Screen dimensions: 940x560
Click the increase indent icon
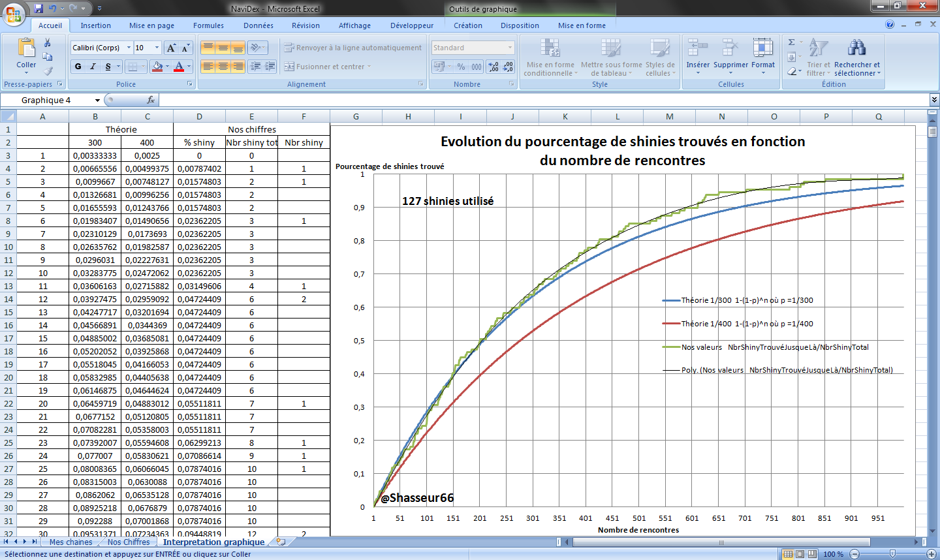pyautogui.click(x=270, y=67)
